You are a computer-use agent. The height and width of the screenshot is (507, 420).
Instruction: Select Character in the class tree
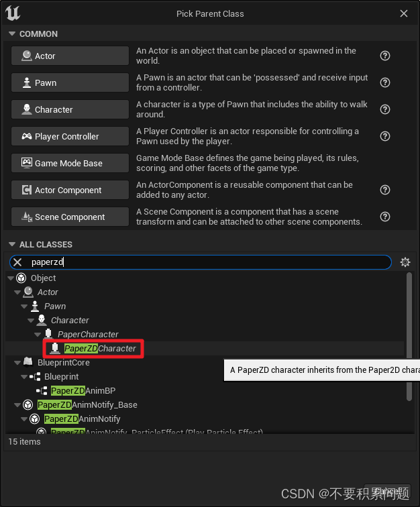(x=70, y=321)
